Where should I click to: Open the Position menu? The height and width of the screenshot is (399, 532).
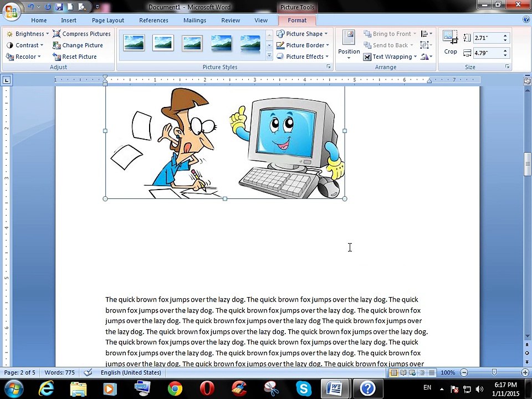(349, 45)
